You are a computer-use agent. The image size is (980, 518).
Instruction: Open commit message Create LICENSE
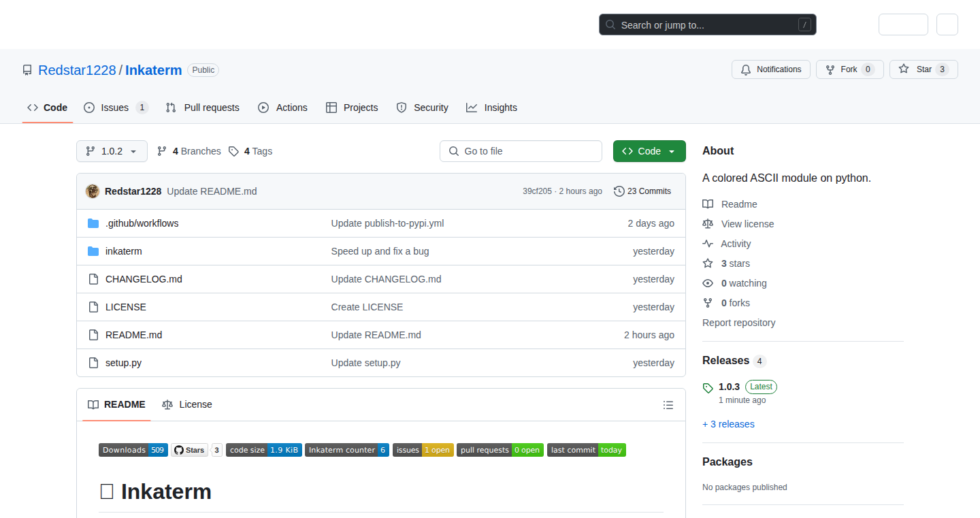pos(367,307)
